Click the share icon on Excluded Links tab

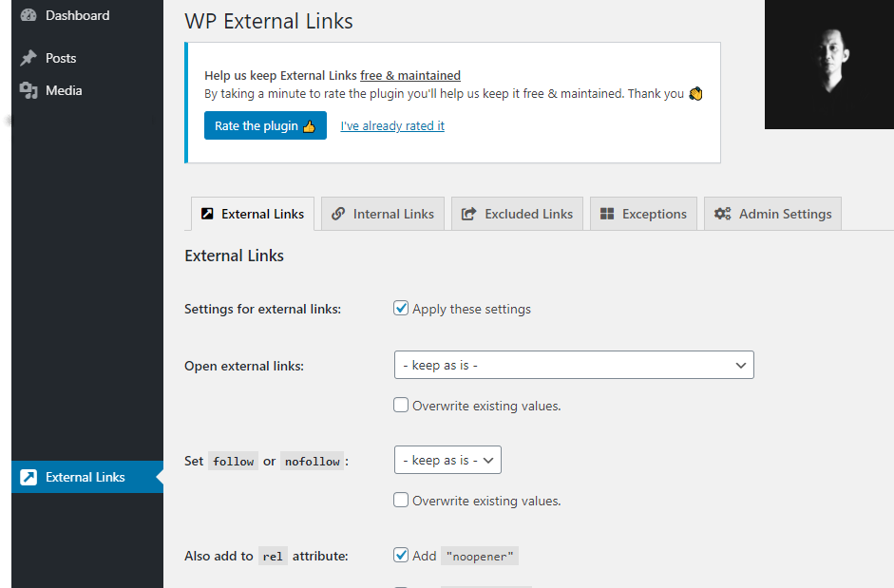point(468,214)
